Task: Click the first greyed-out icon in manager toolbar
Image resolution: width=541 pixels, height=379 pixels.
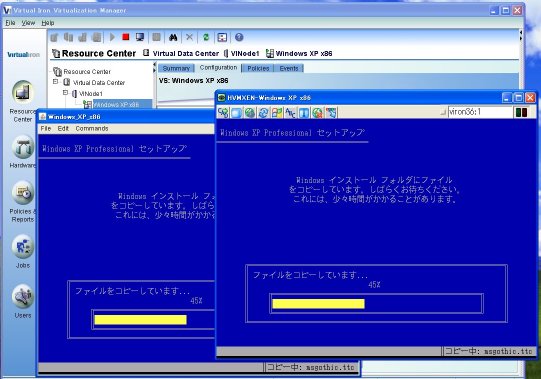Action: (54, 37)
